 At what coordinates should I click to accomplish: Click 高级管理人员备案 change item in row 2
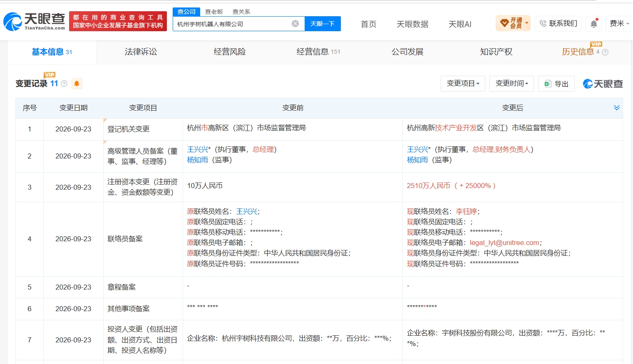pos(143,156)
